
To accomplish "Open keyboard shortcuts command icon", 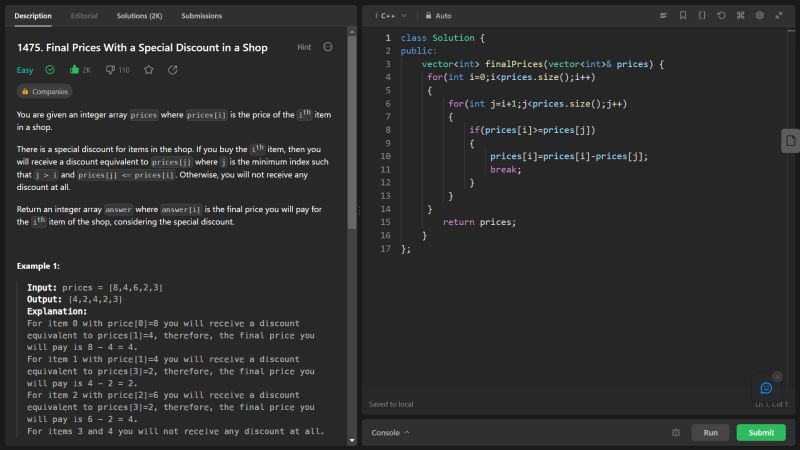I will coord(740,15).
